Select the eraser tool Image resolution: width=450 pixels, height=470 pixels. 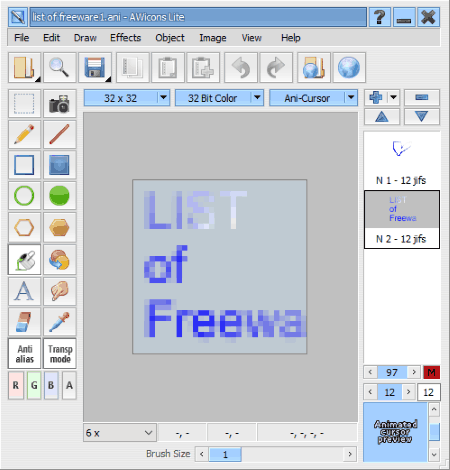click(24, 322)
